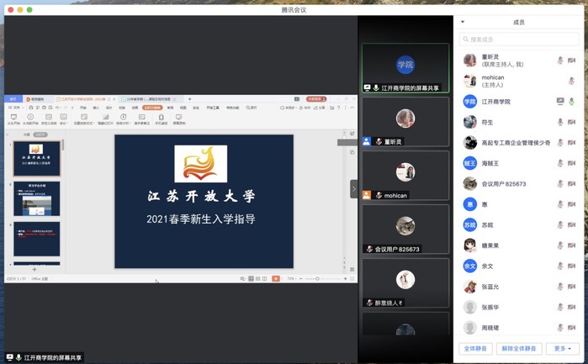Select normal view icon in status bar
The width and height of the screenshot is (588, 364).
tap(252, 278)
